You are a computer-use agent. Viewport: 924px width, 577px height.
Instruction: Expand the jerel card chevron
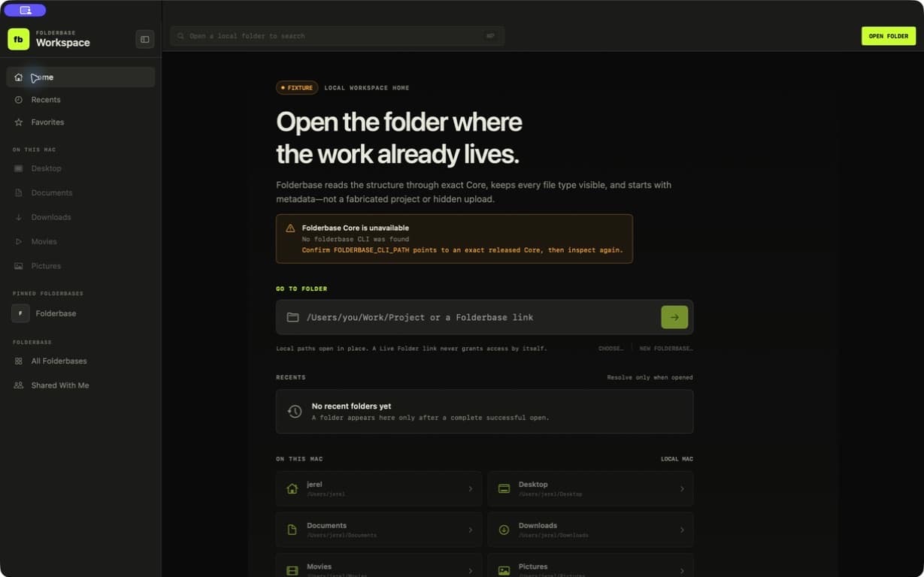(x=471, y=489)
